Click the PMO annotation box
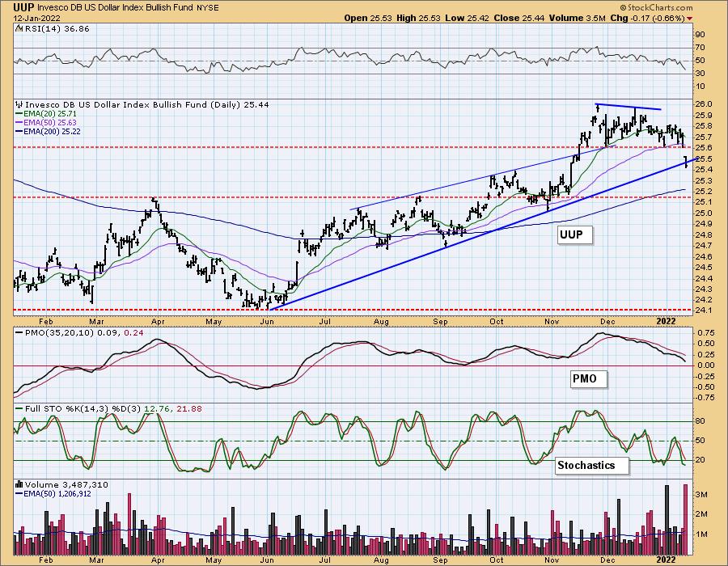Image resolution: width=728 pixels, height=566 pixels. click(x=588, y=379)
